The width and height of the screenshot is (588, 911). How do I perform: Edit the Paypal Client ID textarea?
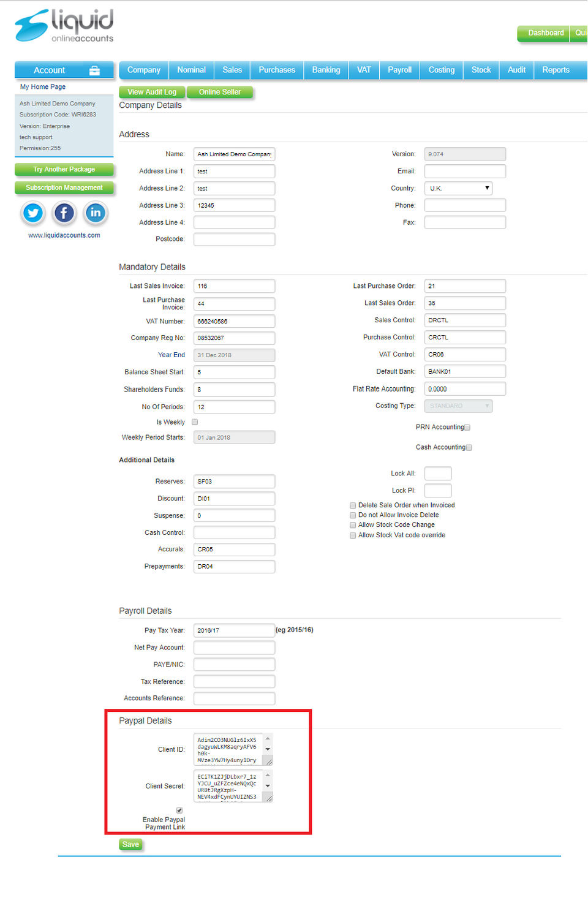pos(233,749)
